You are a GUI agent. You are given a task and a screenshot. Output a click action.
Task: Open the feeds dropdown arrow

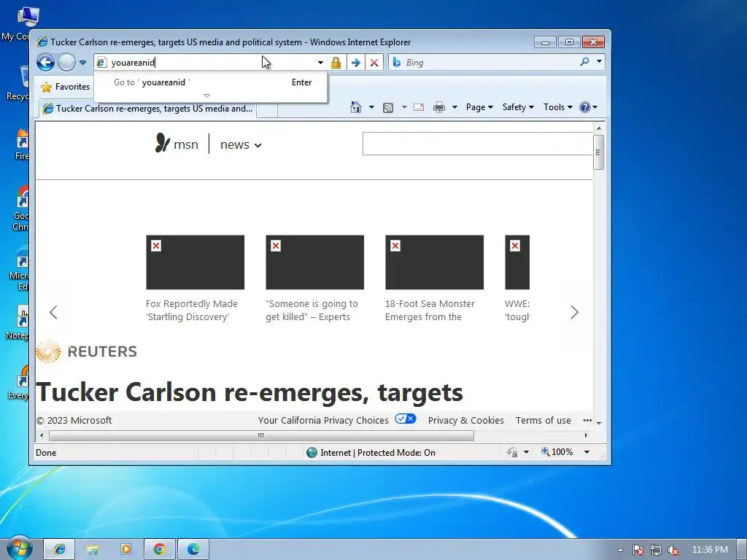coord(404,107)
